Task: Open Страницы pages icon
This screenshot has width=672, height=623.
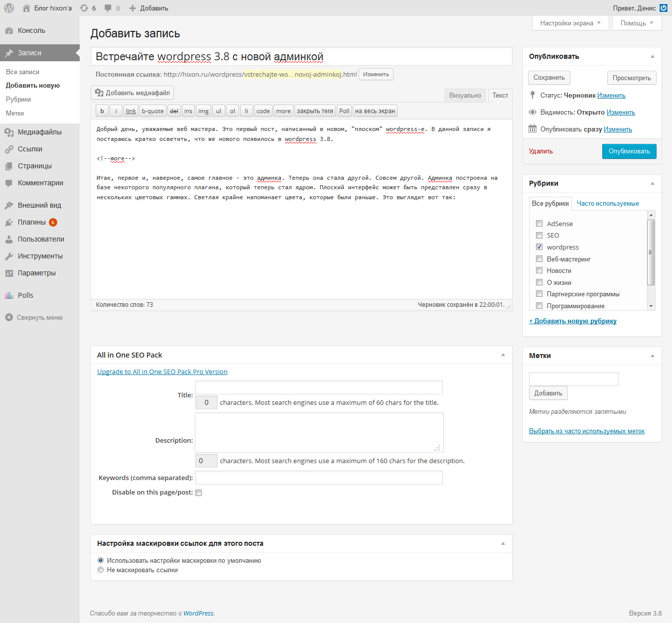Action: pyautogui.click(x=9, y=166)
